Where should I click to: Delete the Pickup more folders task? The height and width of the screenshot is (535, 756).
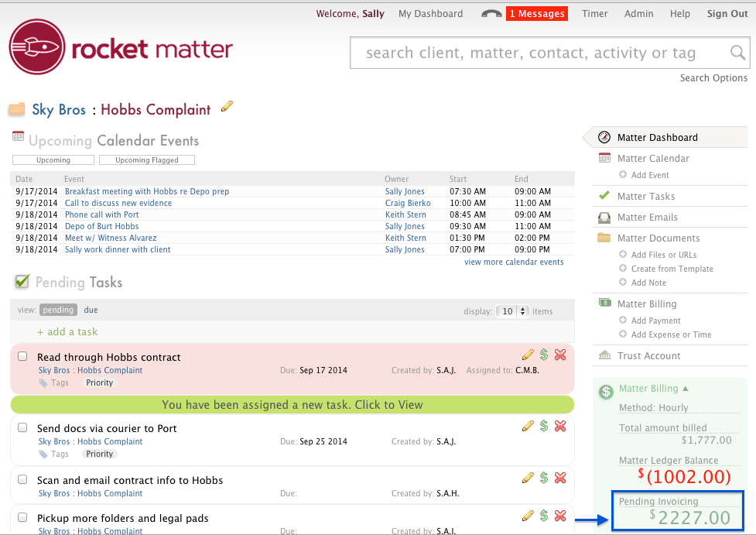click(x=560, y=516)
